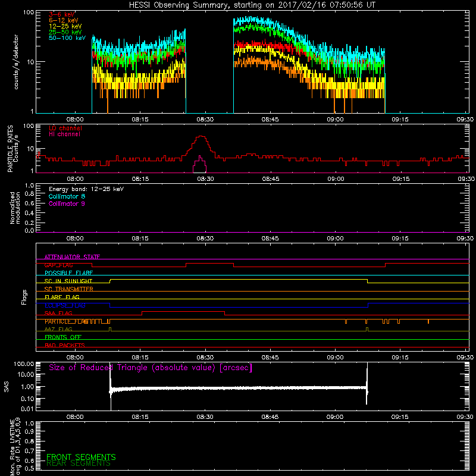
Task: Click the Size of Reduced Triangle caption
Action: [x=151, y=368]
